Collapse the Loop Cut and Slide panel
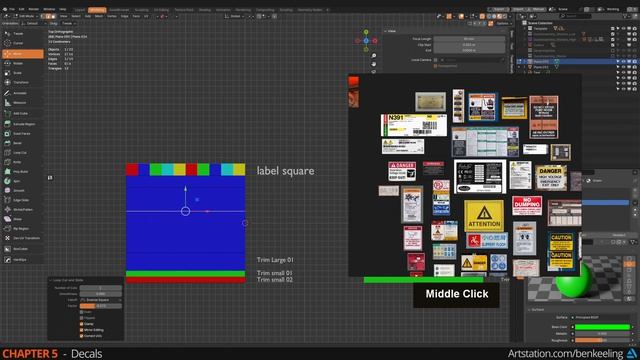 (51, 280)
